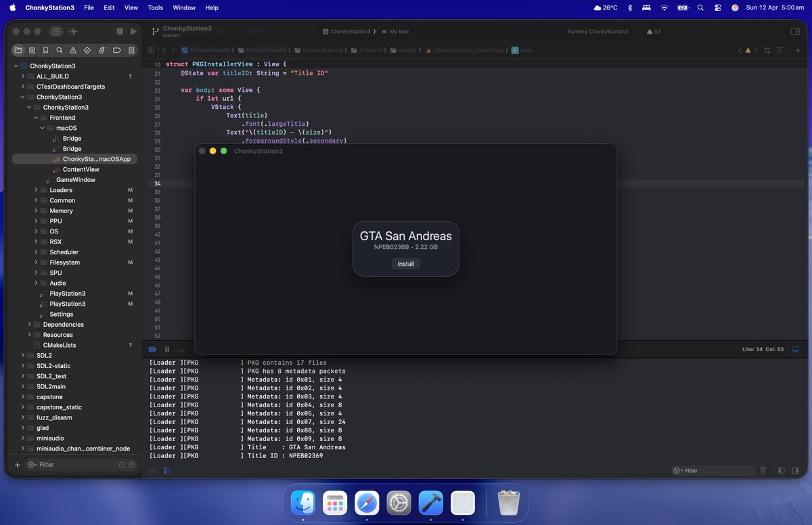Image resolution: width=812 pixels, height=525 pixels.
Task: Go back in editor history
Action: point(164,50)
